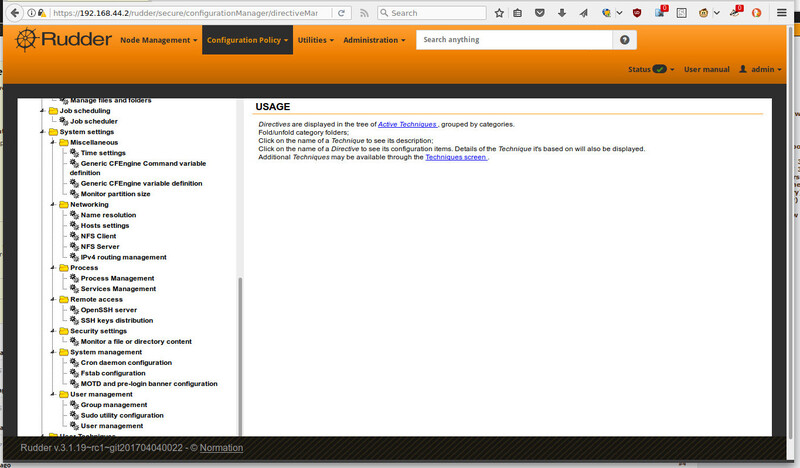Focus the Search anything field
Viewport: 800px width, 468px height.
pos(514,40)
